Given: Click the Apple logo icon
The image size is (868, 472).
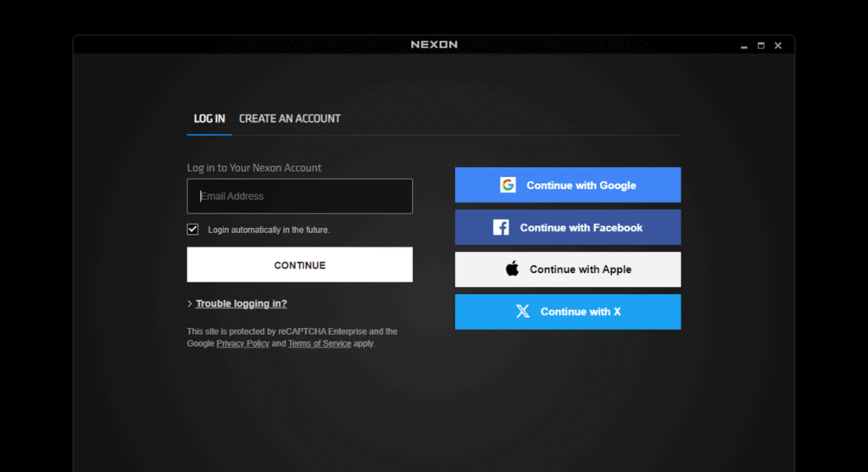Looking at the screenshot, I should [512, 269].
